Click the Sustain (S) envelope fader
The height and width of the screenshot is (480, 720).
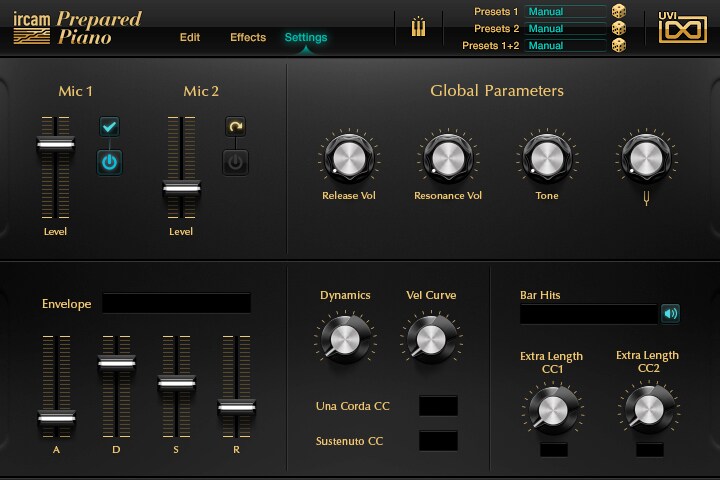[176, 383]
